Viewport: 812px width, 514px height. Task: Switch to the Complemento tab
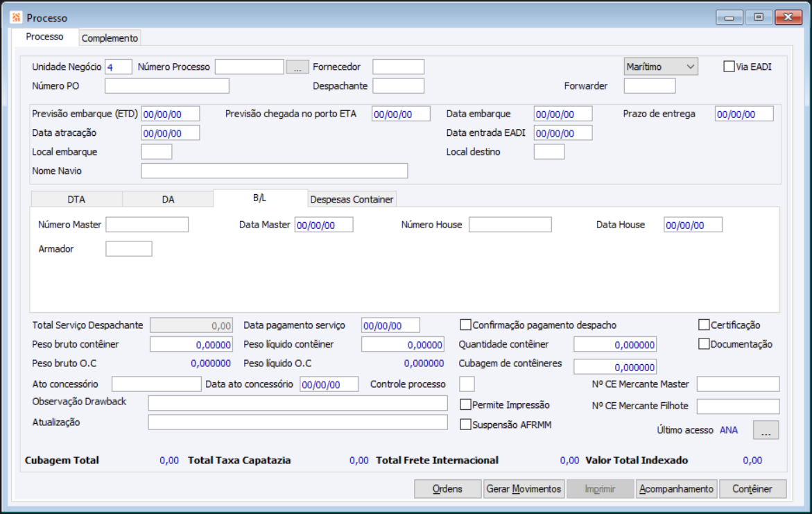(110, 38)
